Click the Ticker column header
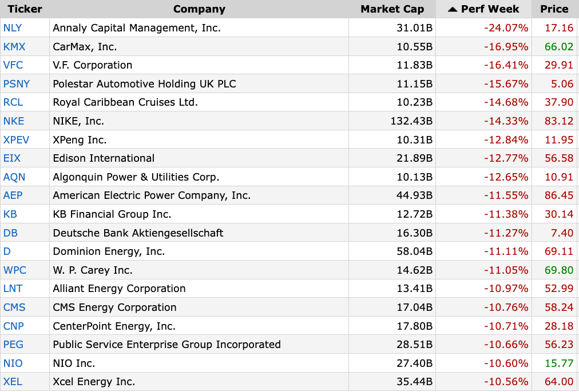The image size is (579, 392). tap(25, 9)
